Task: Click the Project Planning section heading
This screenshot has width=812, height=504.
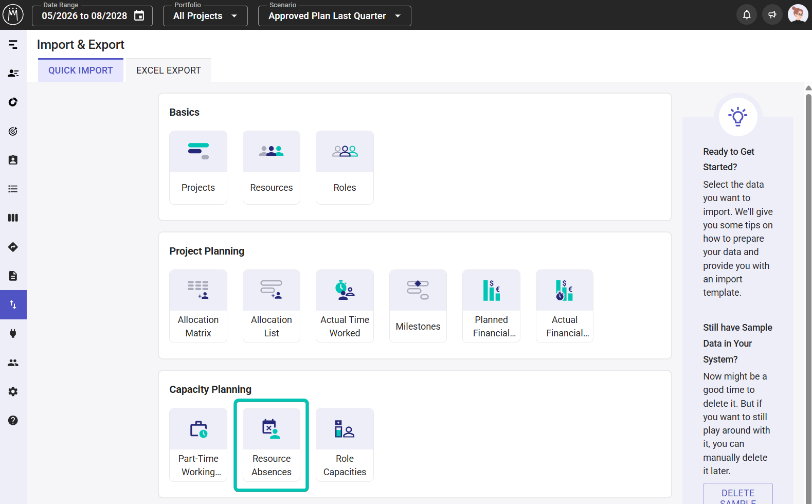Action: 207,251
